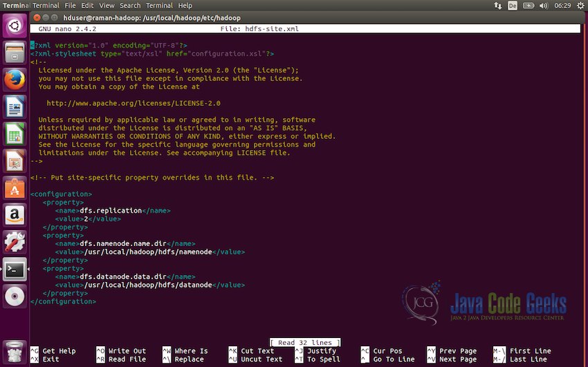Open the Ubuntu Dash search launcher
The image size is (588, 367).
15,26
